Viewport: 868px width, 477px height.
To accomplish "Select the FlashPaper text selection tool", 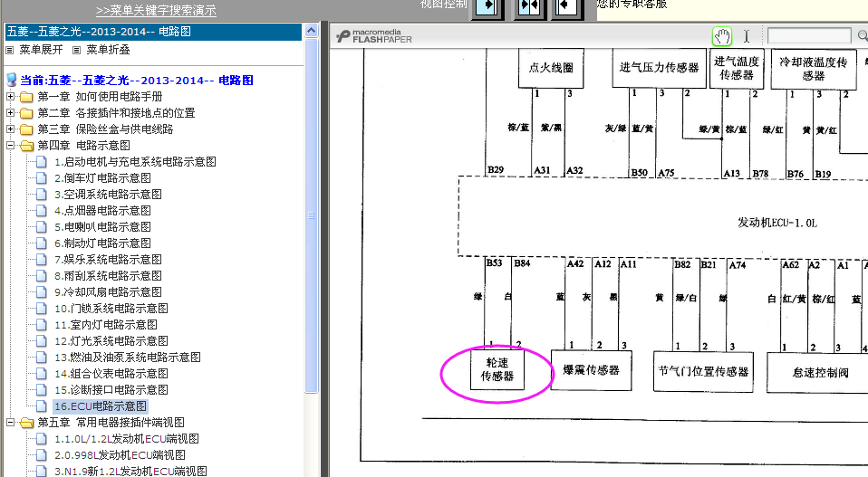I will pyautogui.click(x=747, y=36).
